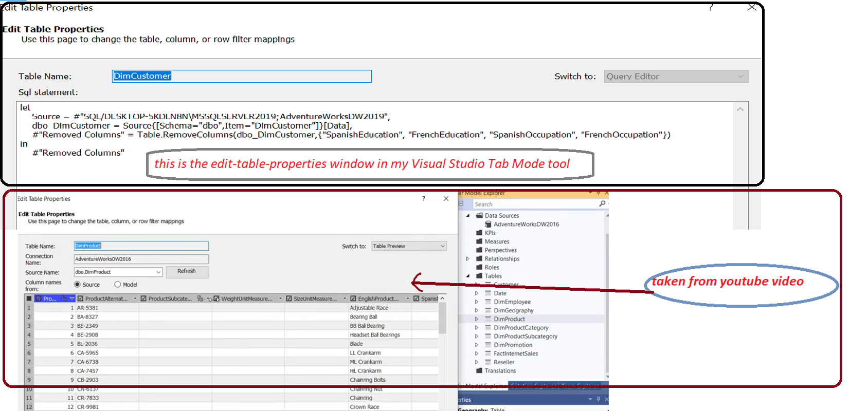Expand the DimPromotion table node
This screenshot has width=868, height=411.
(x=477, y=345)
